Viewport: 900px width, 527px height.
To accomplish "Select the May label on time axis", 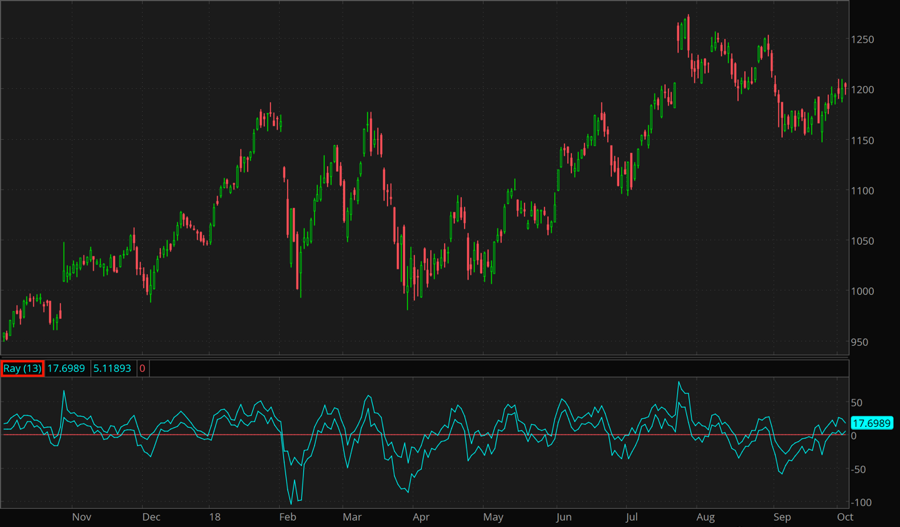I will tap(493, 517).
